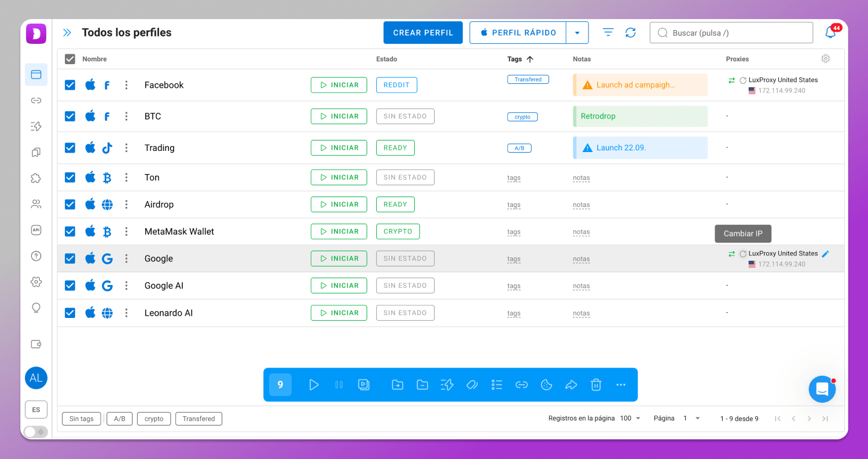Screen dimensions: 868x459
Task: Open the Extensions section in the sidebar
Action: point(36,178)
